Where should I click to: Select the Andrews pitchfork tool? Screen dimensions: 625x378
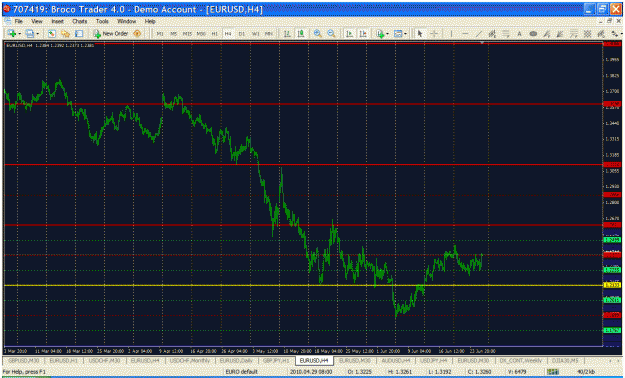click(x=601, y=34)
